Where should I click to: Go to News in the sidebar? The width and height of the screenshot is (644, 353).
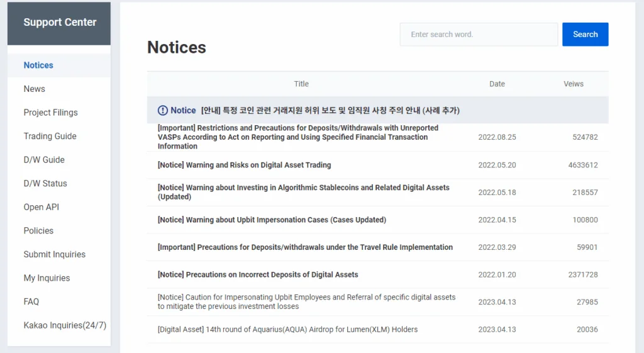pyautogui.click(x=35, y=89)
